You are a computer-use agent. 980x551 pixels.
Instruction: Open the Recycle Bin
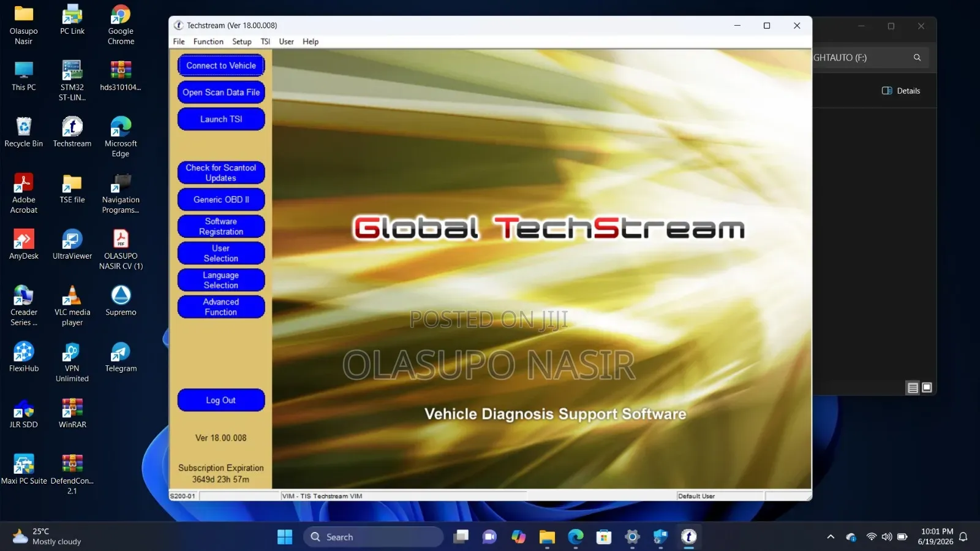pyautogui.click(x=23, y=132)
